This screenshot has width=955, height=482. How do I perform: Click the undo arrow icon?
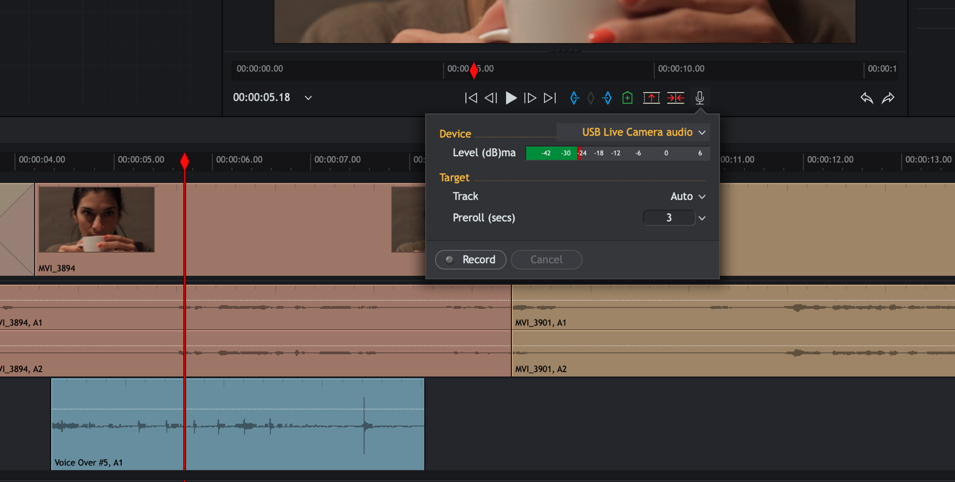coord(866,98)
